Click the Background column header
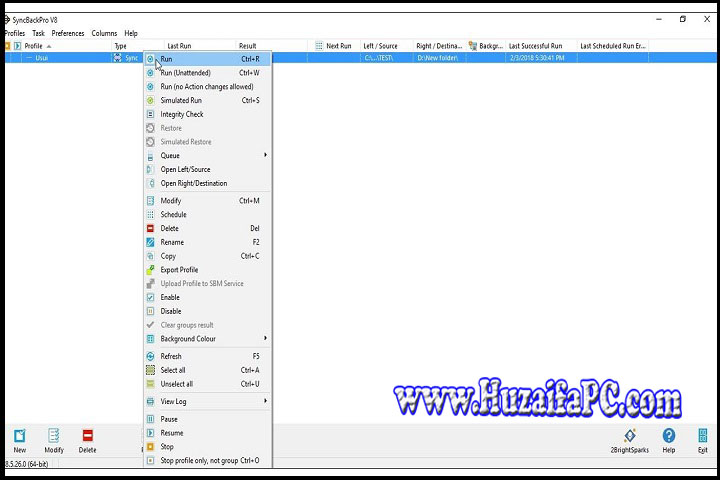 (486, 46)
